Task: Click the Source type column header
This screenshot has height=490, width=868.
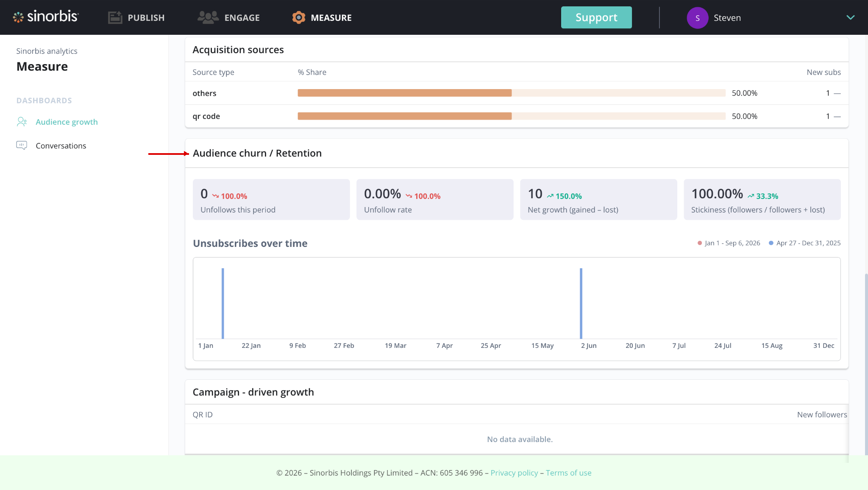Action: coord(213,72)
